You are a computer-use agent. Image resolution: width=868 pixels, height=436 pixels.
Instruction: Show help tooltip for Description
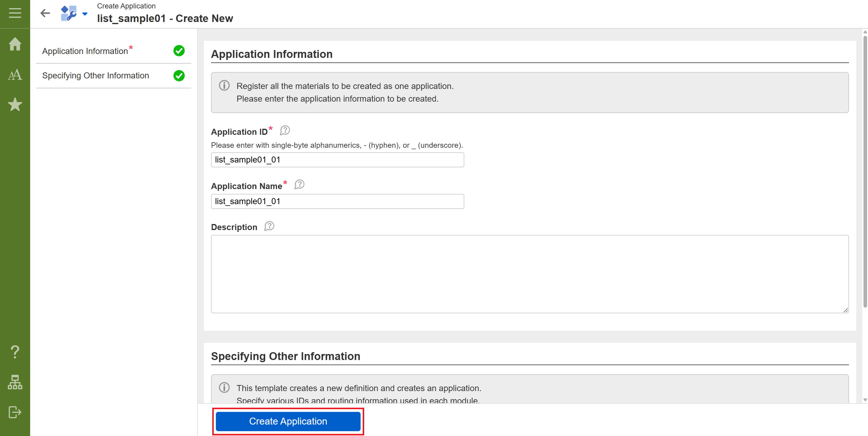click(269, 226)
